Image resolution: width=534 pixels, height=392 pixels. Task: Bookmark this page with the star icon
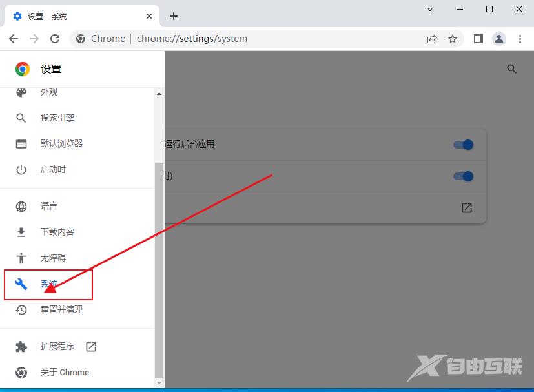click(453, 39)
